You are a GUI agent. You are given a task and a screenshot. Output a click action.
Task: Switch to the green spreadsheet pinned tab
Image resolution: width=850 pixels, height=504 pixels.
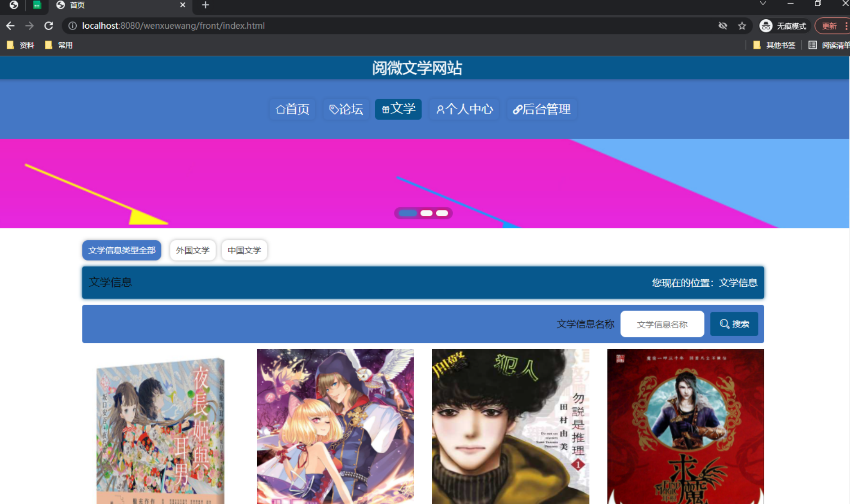[x=37, y=5]
